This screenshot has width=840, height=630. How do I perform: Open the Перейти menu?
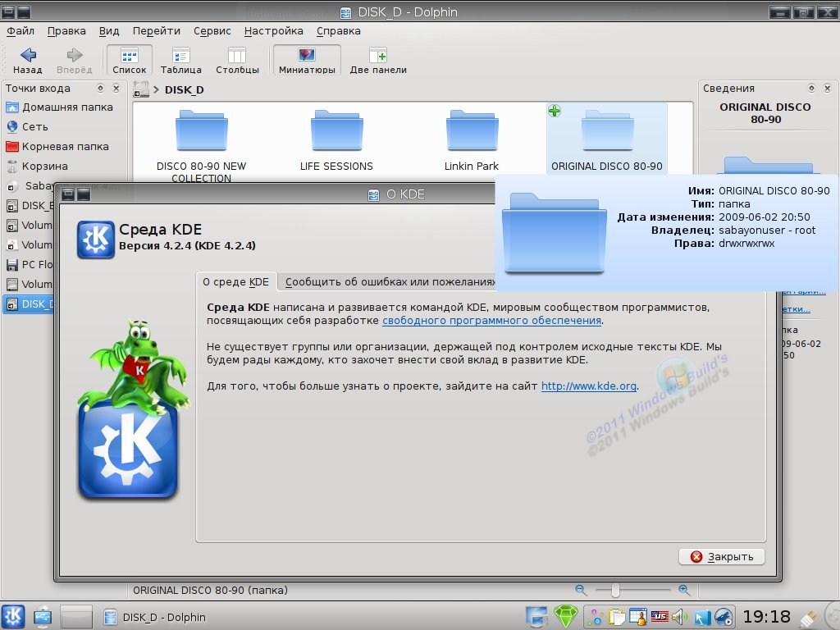click(157, 31)
